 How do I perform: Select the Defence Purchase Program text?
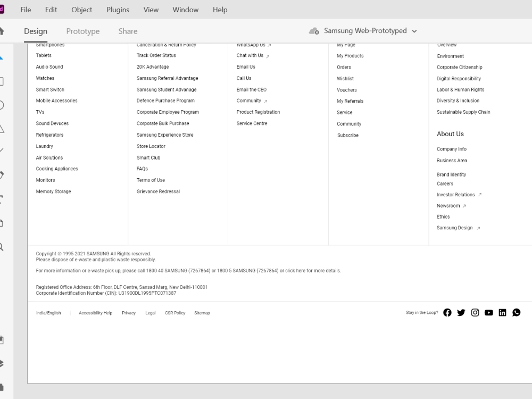[165, 101]
